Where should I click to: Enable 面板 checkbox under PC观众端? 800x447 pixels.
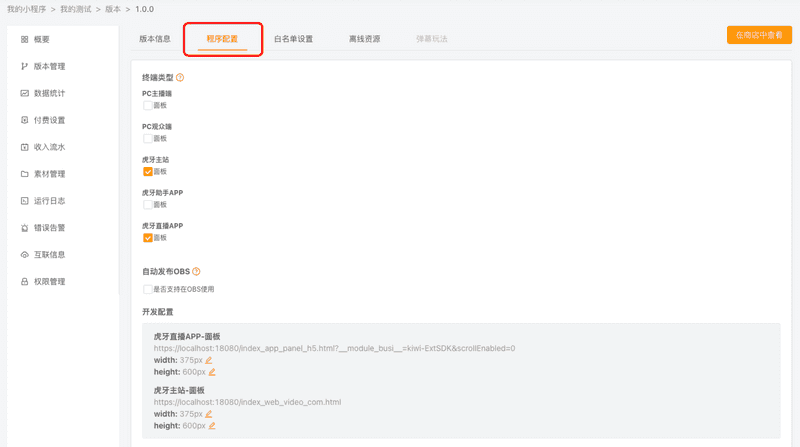point(148,139)
